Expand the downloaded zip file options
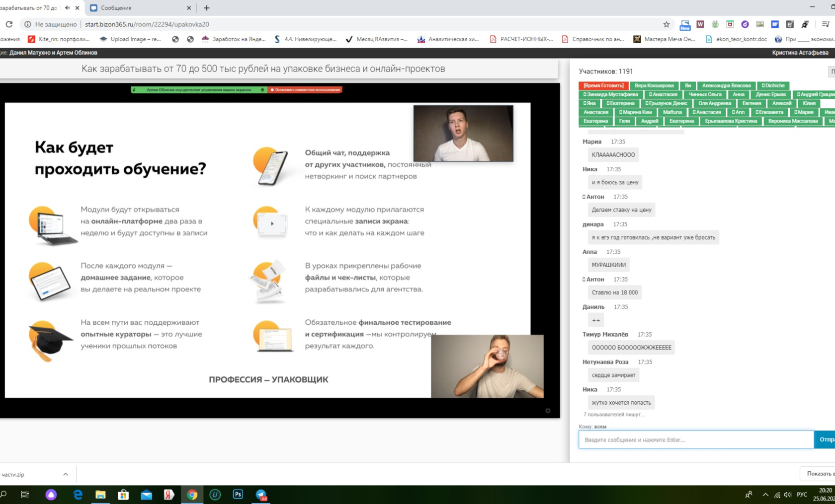The height and width of the screenshot is (504, 835). tap(66, 474)
